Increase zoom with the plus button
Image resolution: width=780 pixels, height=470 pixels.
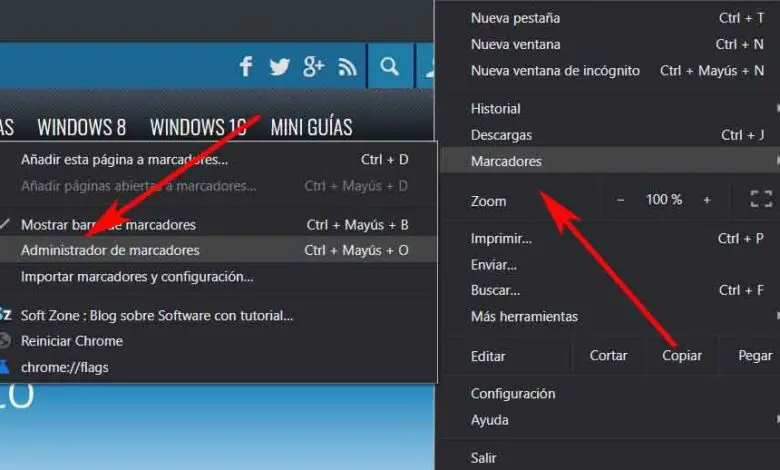pos(706,200)
